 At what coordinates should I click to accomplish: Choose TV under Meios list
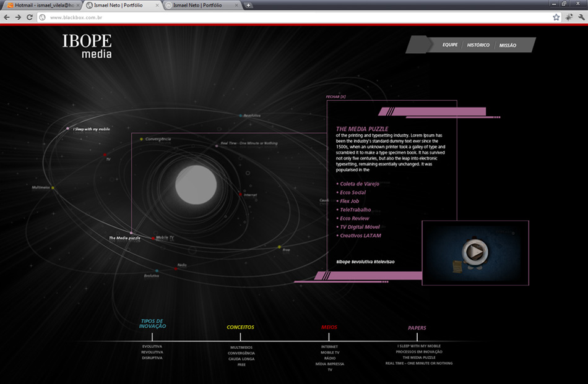(x=330, y=370)
